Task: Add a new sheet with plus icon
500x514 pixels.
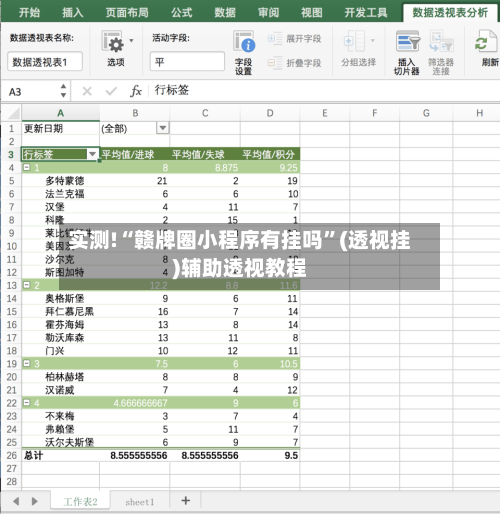Action: [186, 500]
